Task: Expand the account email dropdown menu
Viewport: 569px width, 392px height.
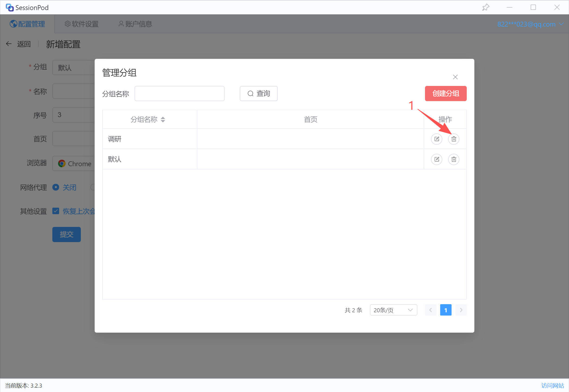Action: coord(561,24)
